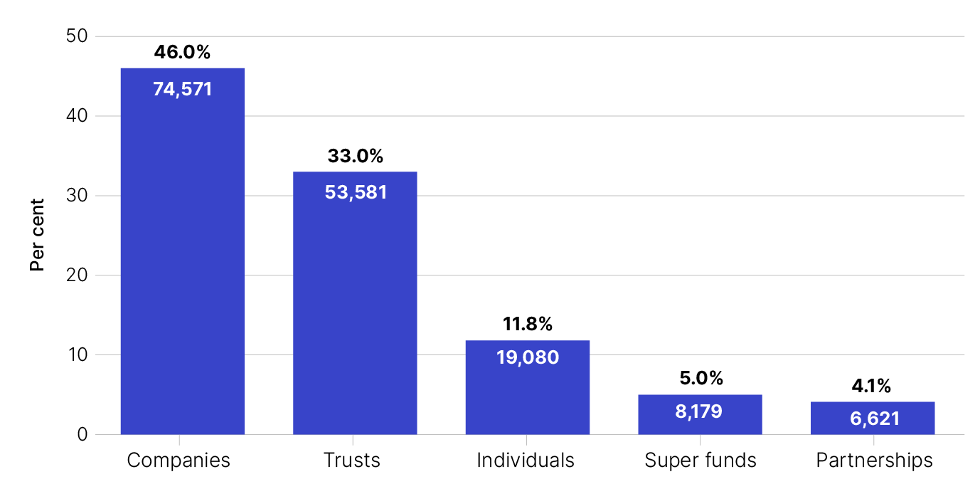This screenshot has width=980, height=494.
Task: Click the 46.0% label above Companies
Action: tap(182, 53)
